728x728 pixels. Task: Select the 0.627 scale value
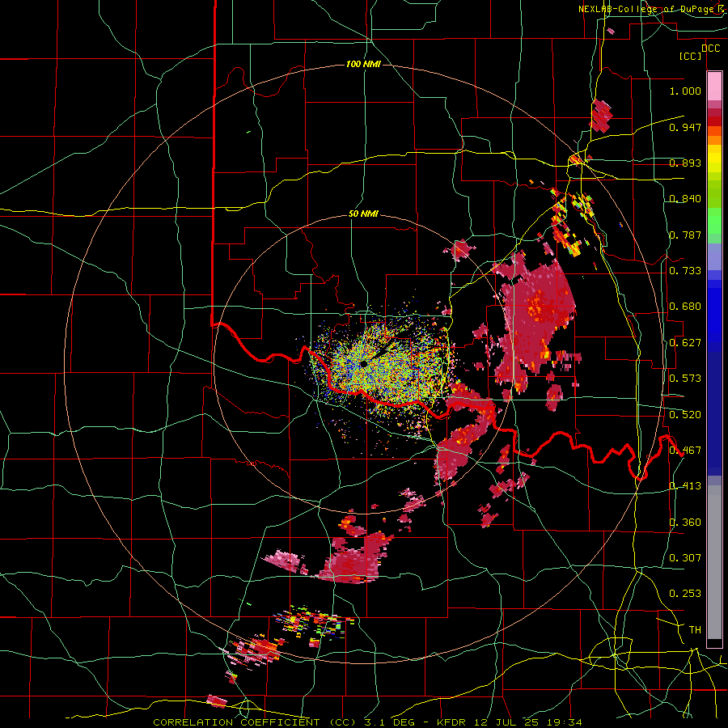point(685,343)
